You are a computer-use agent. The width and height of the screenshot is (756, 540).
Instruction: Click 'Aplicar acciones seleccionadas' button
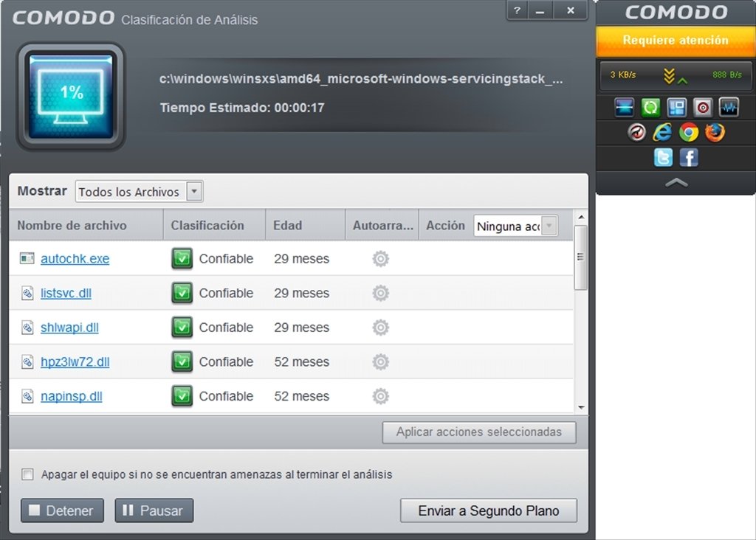pos(479,432)
